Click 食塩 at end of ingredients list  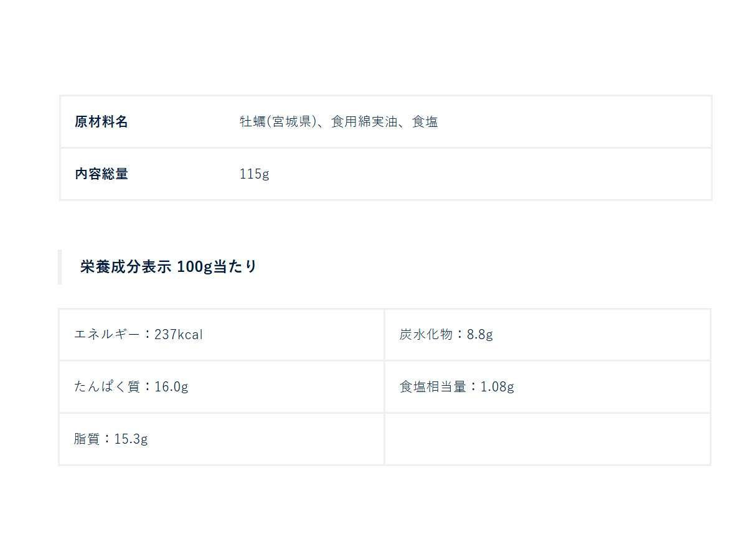(425, 122)
